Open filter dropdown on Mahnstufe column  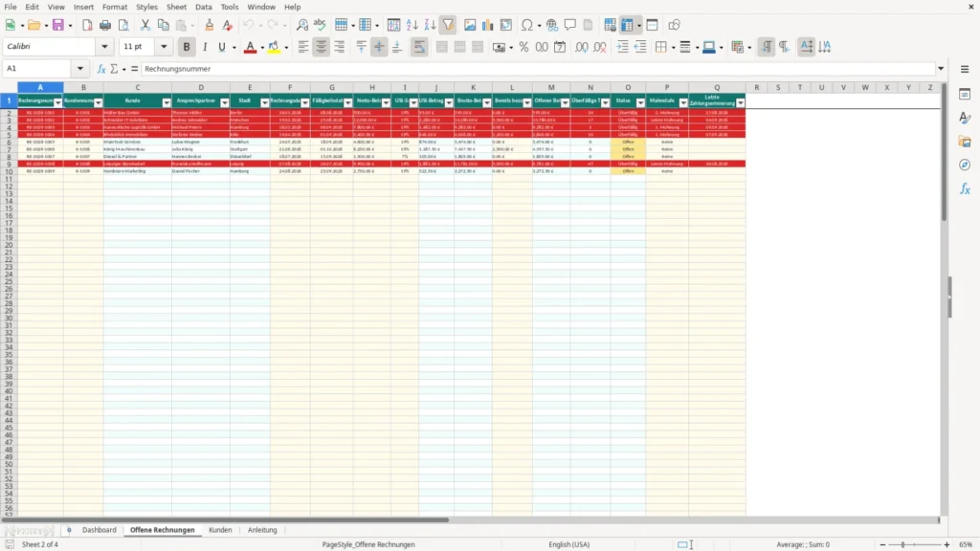683,102
